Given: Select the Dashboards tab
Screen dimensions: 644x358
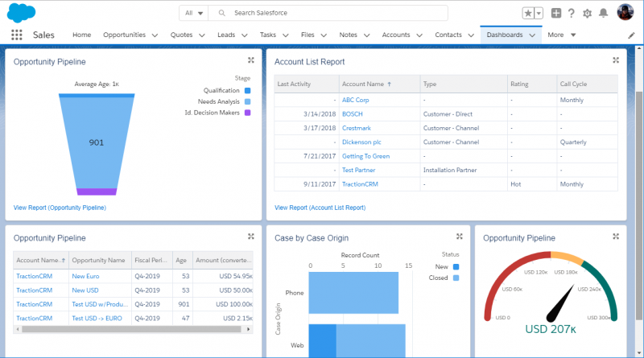Looking at the screenshot, I should click(505, 35).
